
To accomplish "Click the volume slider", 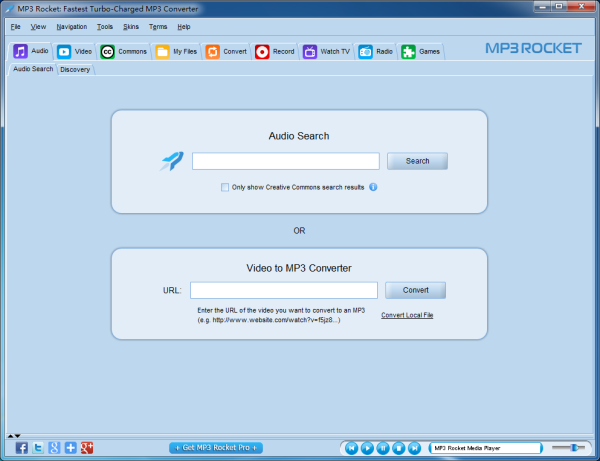I will 569,448.
